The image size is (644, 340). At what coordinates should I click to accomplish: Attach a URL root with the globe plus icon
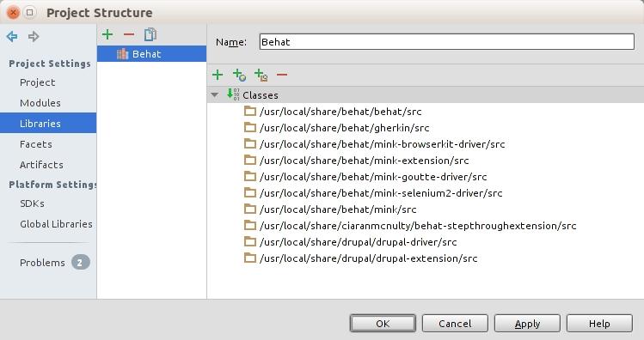(x=239, y=75)
